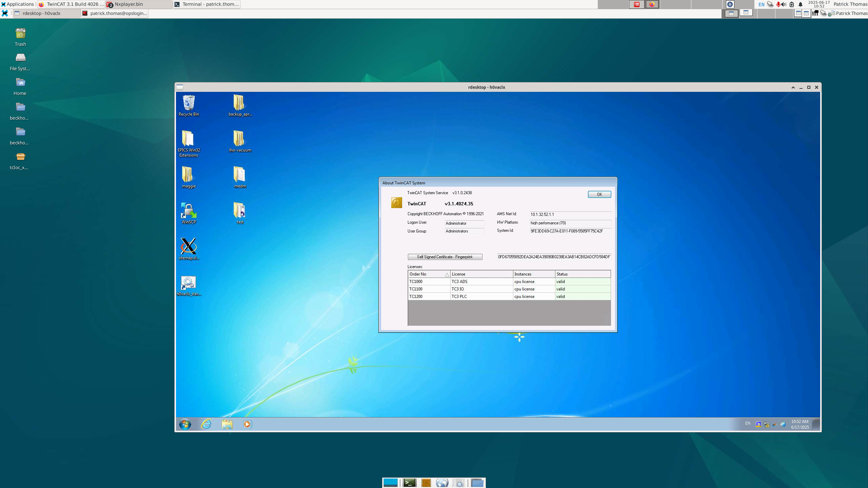The width and height of the screenshot is (868, 488).
Task: Open the Home folder desktop icon
Action: (20, 87)
